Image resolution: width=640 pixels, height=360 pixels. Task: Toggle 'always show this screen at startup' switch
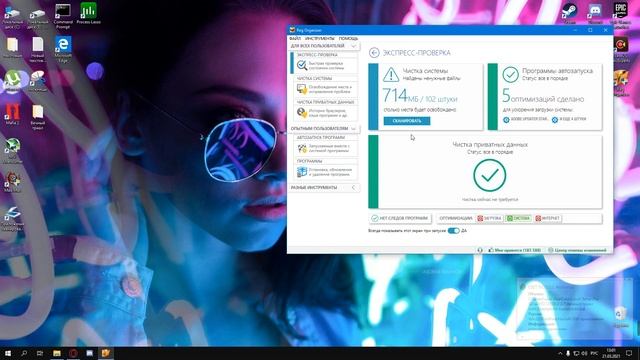(453, 231)
